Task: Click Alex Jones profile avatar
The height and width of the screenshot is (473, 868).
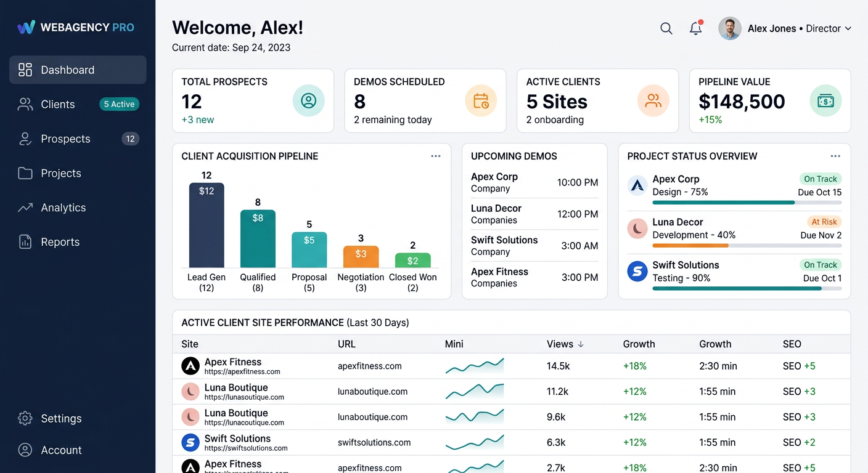Action: pos(730,28)
